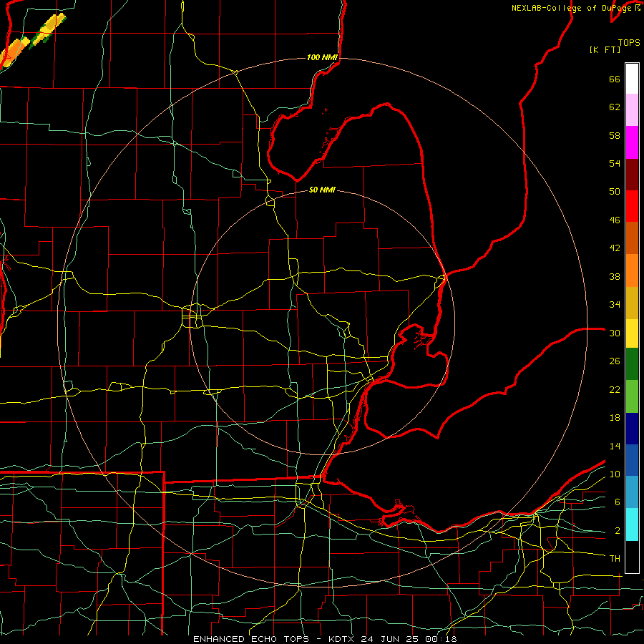Viewport: 644px width, 644px height.
Task: Click the light pink 62 kft swatch
Action: pyautogui.click(x=632, y=110)
